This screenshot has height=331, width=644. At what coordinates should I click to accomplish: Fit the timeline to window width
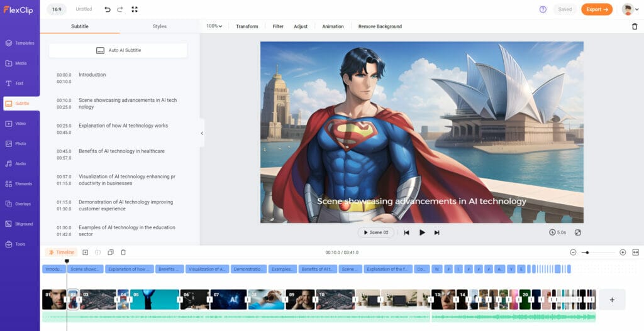coord(636,252)
